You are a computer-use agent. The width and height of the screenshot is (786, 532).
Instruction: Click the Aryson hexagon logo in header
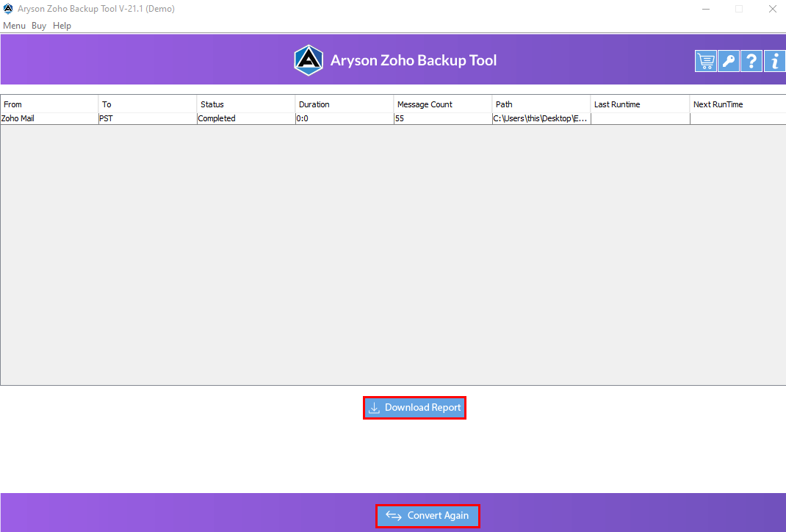click(309, 60)
